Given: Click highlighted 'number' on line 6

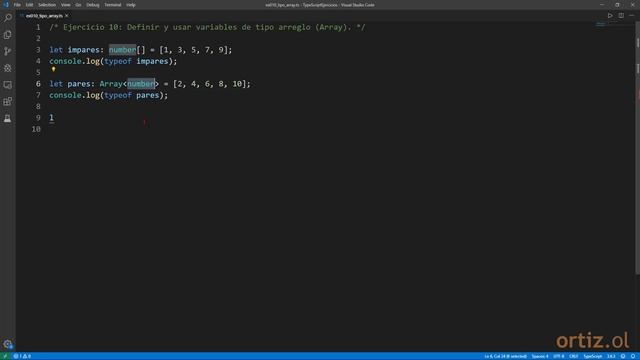Looking at the screenshot, I should click(x=141, y=84).
